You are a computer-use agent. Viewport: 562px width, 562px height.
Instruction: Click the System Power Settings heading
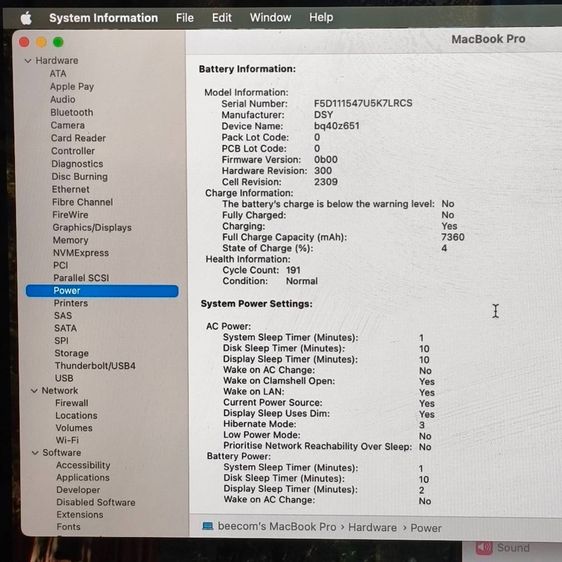(257, 304)
